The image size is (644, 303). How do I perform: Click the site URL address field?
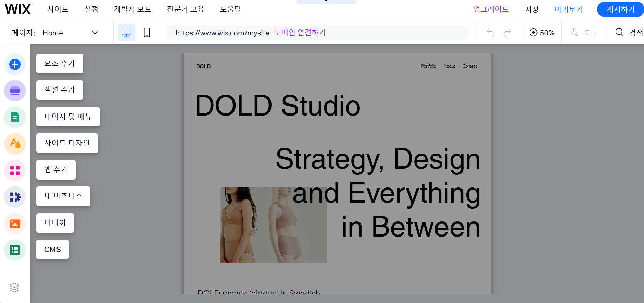(317, 33)
